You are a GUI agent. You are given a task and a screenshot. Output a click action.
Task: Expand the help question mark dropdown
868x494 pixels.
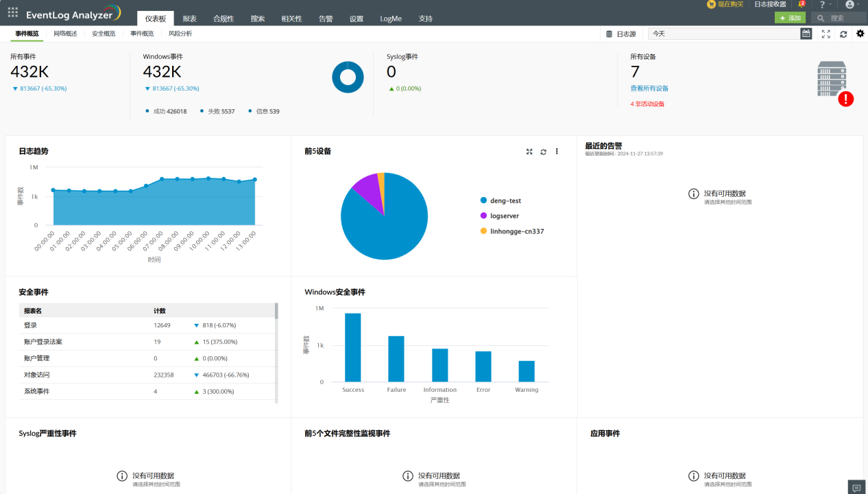tap(825, 5)
